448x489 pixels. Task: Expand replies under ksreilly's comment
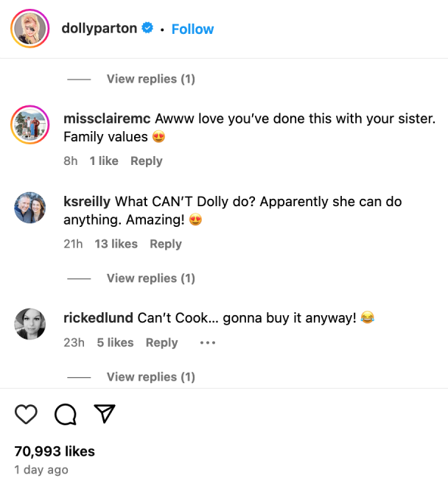click(150, 278)
